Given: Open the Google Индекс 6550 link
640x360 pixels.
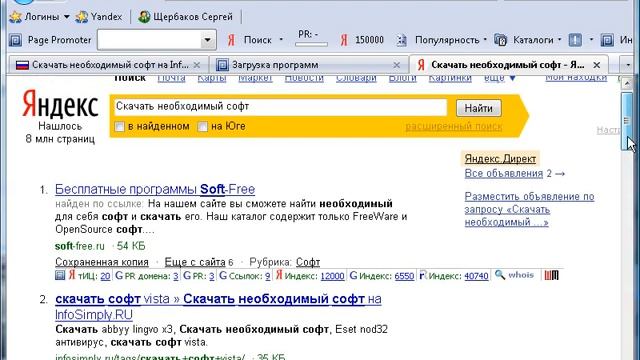Looking at the screenshot, I should 404,276.
